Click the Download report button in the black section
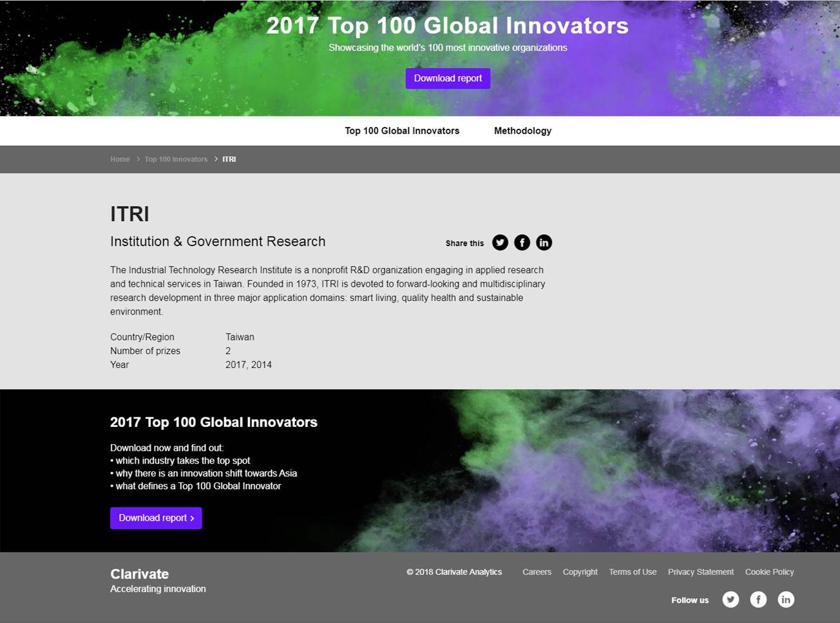This screenshot has height=623, width=840. (x=156, y=518)
